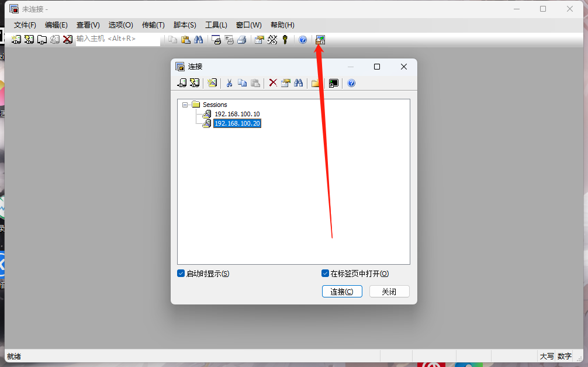588x367 pixels.
Task: Click the Help icon in 连接 dialog toolbar
Action: [x=351, y=83]
